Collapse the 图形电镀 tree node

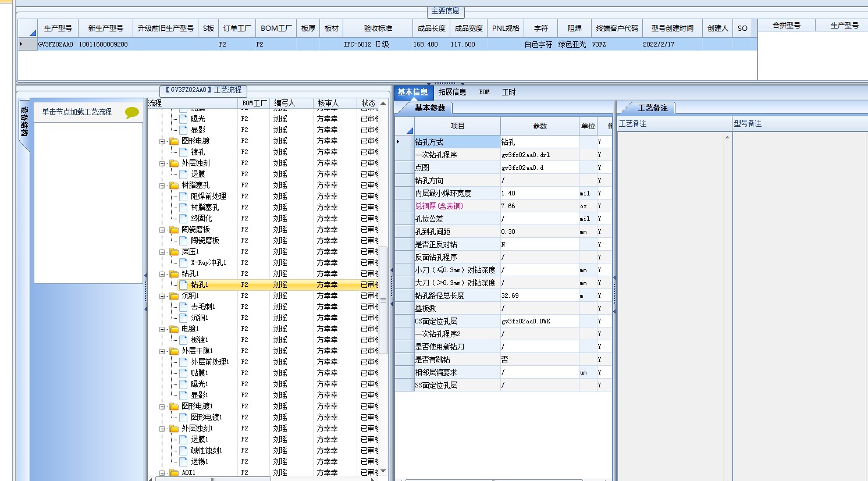pos(162,141)
